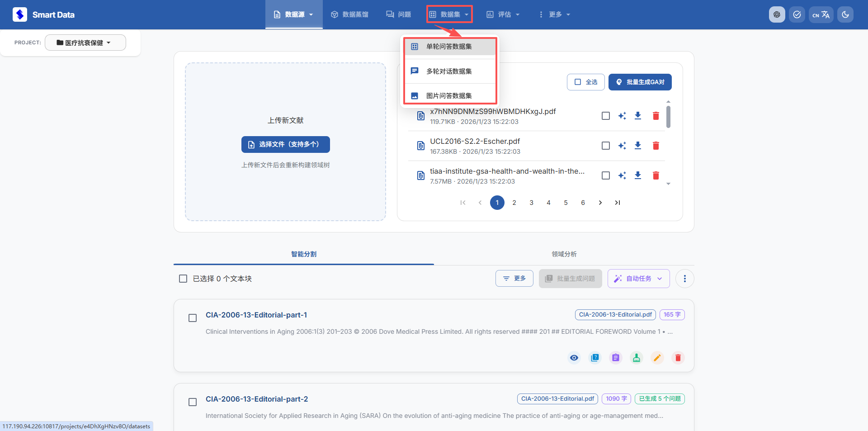This screenshot has width=868, height=431.
Task: Expand the project selector 医疗抗衰保健
Action: point(85,43)
